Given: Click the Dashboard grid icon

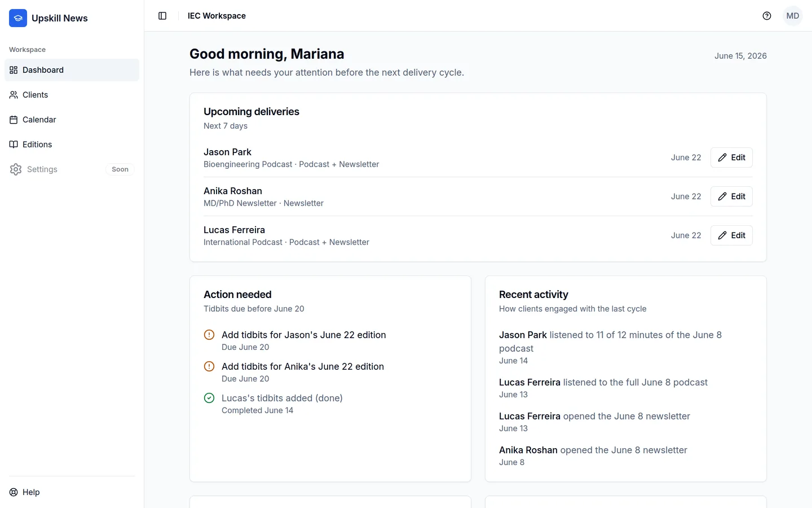Looking at the screenshot, I should click(x=14, y=70).
